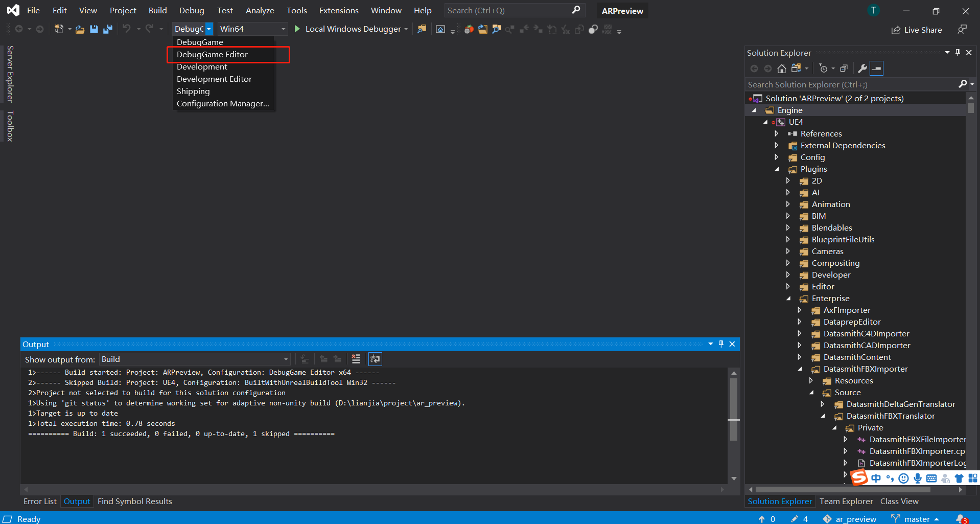This screenshot has height=524, width=980.
Task: Switch to the Error List tab
Action: click(x=40, y=502)
